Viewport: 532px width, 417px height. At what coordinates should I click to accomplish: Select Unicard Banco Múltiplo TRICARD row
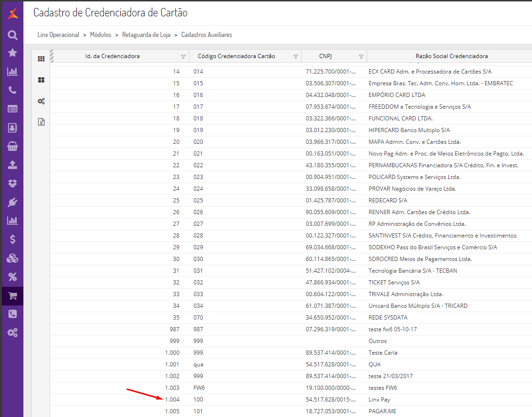coord(291,305)
